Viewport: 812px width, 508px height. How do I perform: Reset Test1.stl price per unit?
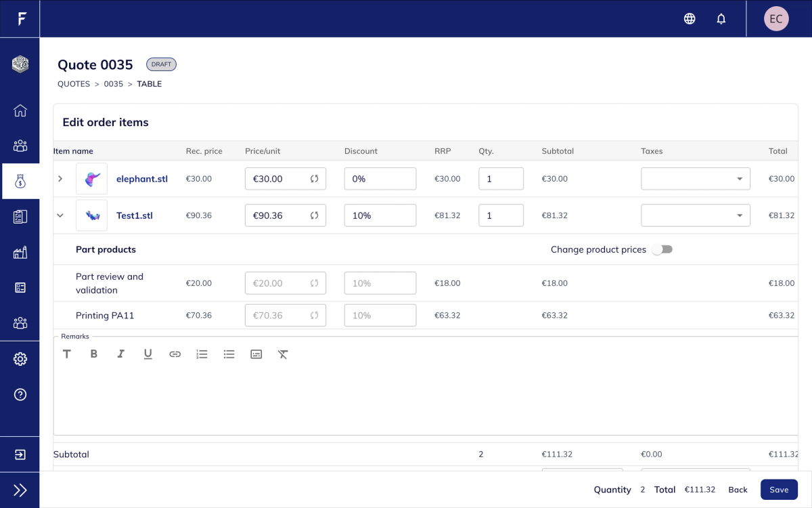(x=315, y=215)
